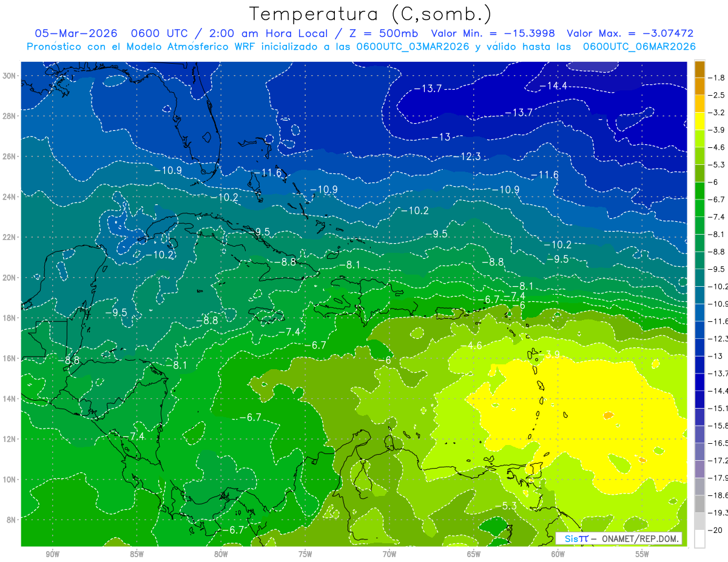
Task: Click the 85W longitude axis label
Action: click(136, 554)
